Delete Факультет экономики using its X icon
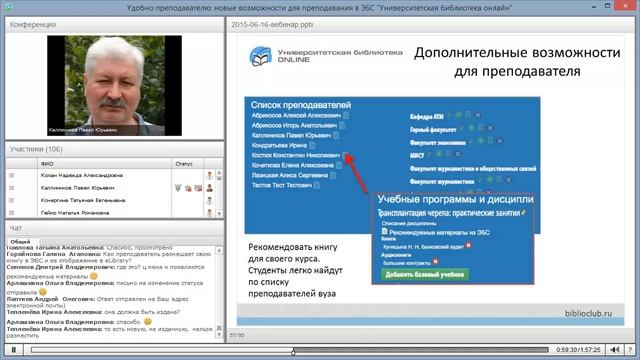Screen dimensions: 640x360 (x=500, y=141)
